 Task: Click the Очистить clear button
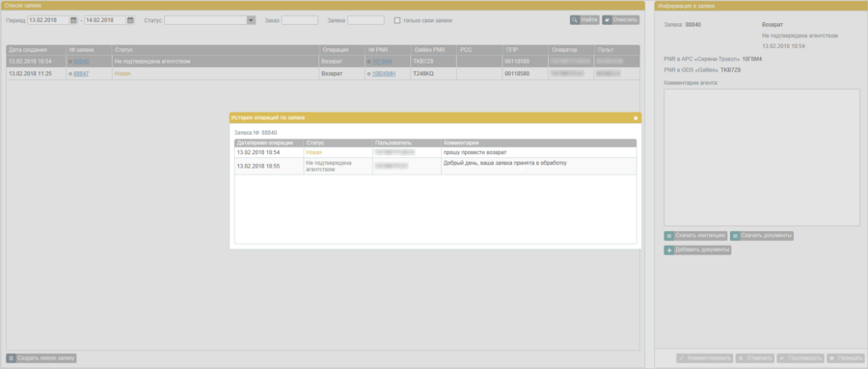[620, 20]
